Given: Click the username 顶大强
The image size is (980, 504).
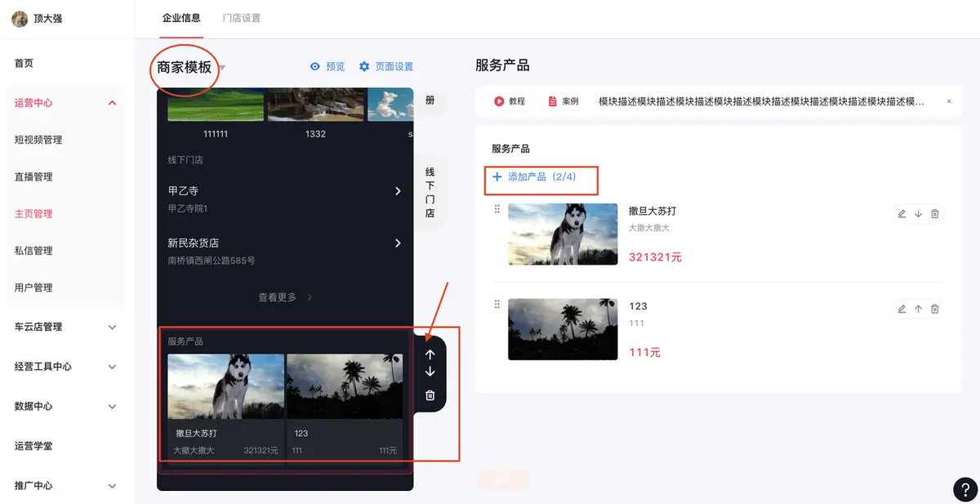Looking at the screenshot, I should coord(48,19).
